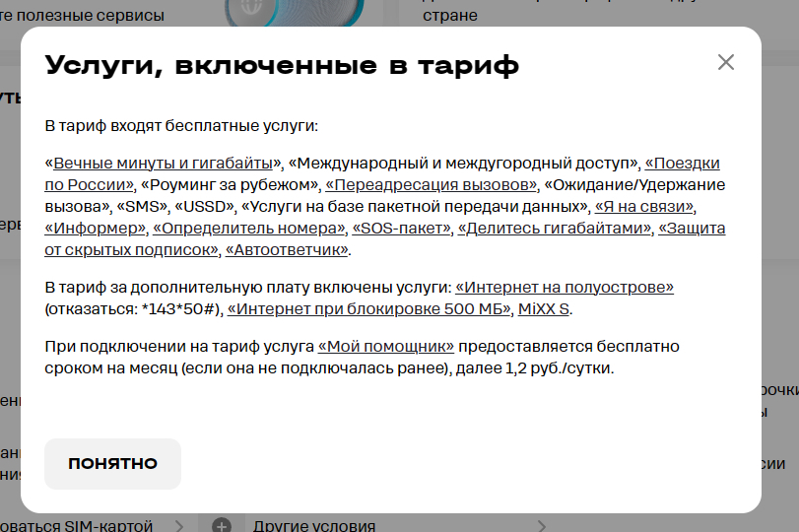Open «Интернет на полуострове» link

(565, 288)
